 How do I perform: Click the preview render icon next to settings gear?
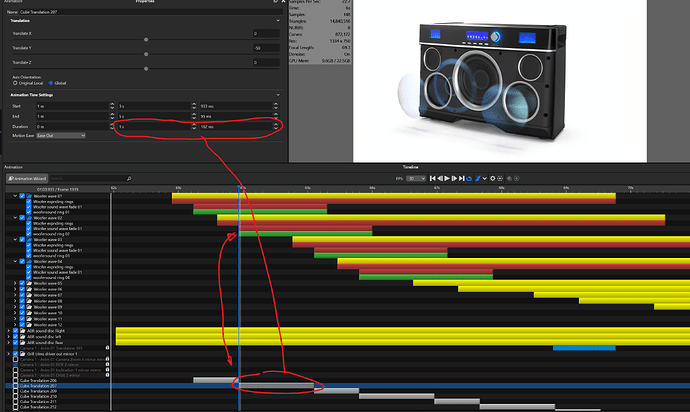(x=500, y=178)
